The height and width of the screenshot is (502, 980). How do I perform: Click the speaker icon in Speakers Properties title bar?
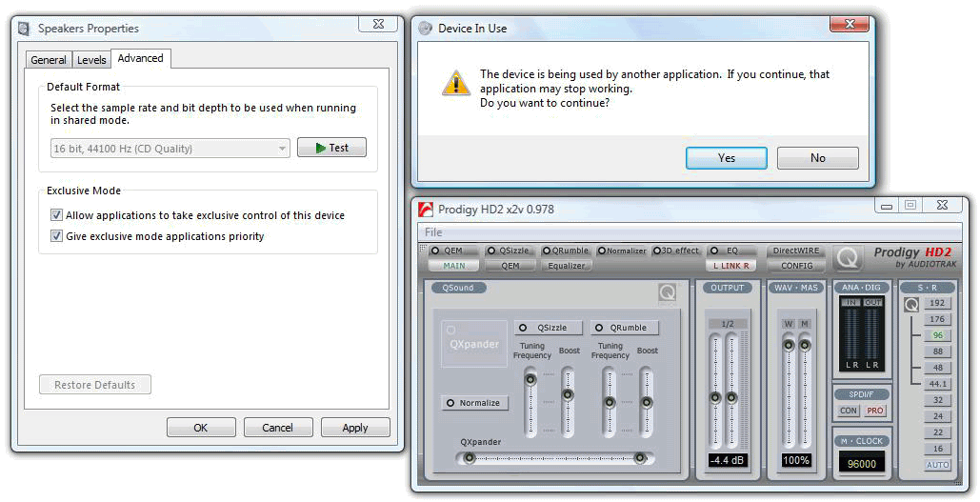25,29
